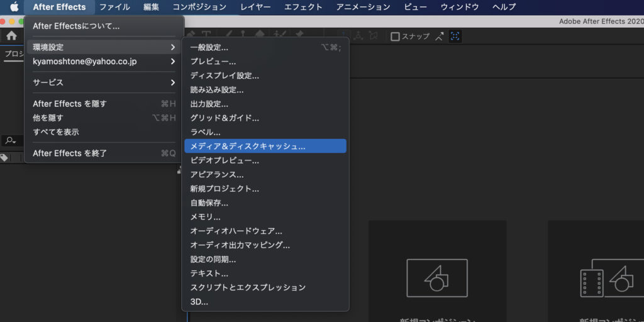Click the blue dotted-frame snap icon
The image size is (644, 322).
click(455, 36)
